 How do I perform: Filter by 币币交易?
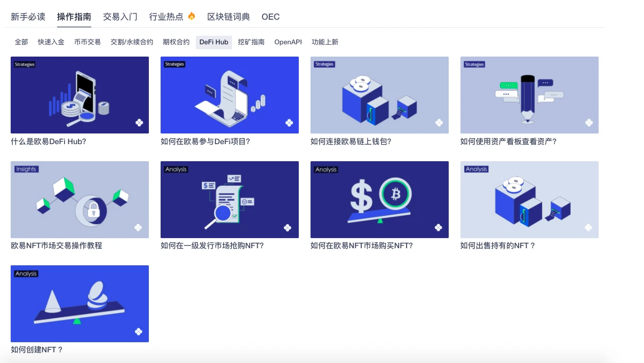[x=88, y=42]
